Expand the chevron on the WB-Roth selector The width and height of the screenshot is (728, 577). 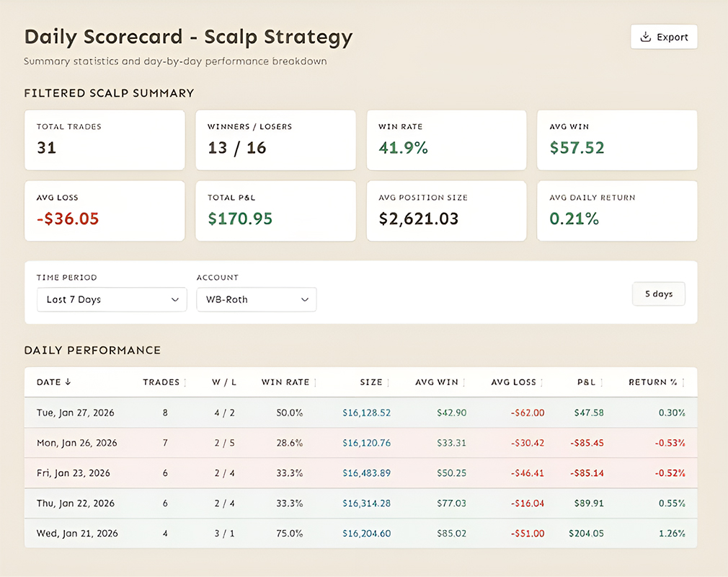tap(306, 299)
